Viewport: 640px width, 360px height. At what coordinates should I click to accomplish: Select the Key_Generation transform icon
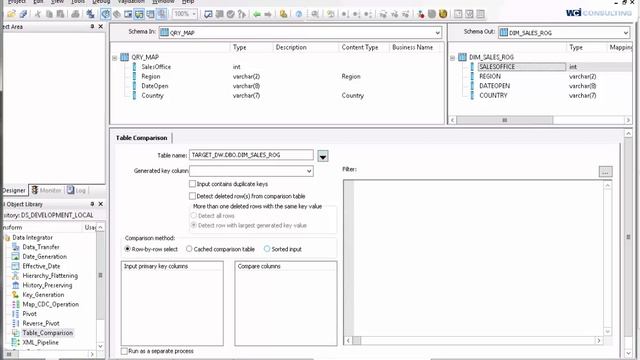16,295
